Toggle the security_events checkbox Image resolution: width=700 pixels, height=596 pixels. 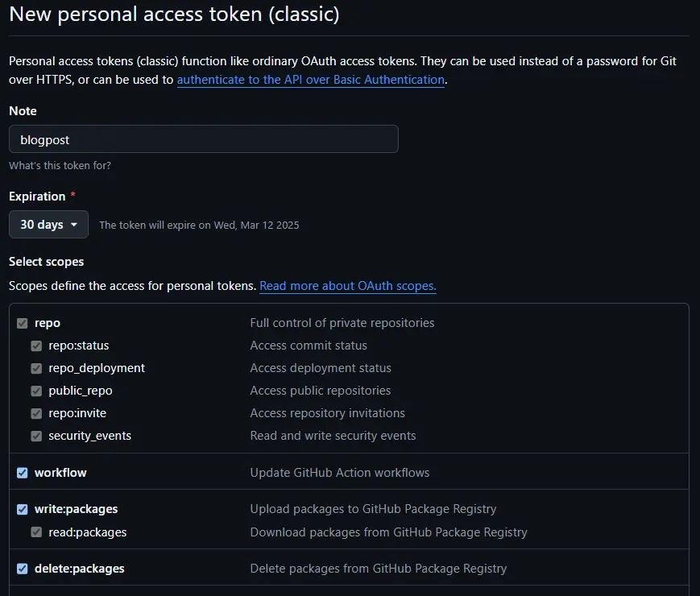tap(36, 437)
